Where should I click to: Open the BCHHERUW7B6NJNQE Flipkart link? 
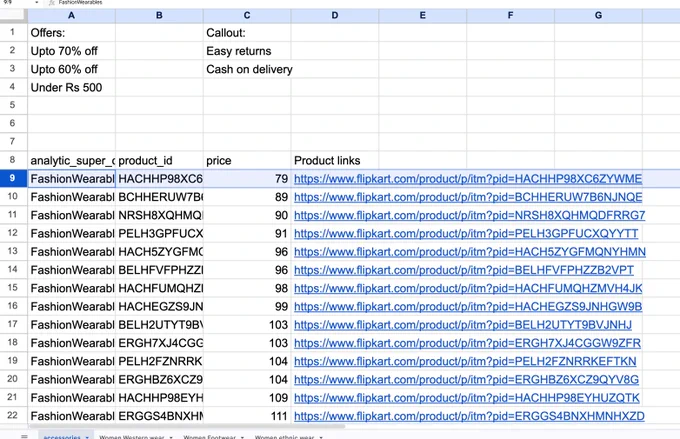pos(468,197)
